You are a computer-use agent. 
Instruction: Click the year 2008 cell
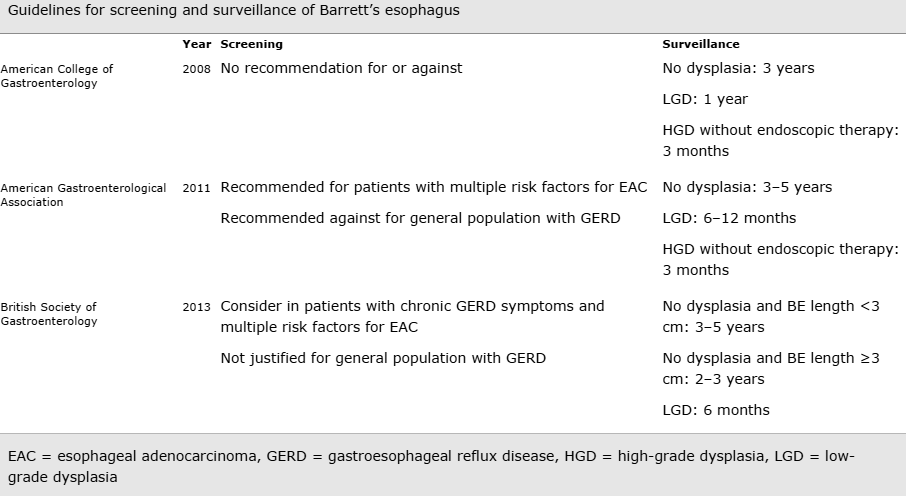(196, 69)
